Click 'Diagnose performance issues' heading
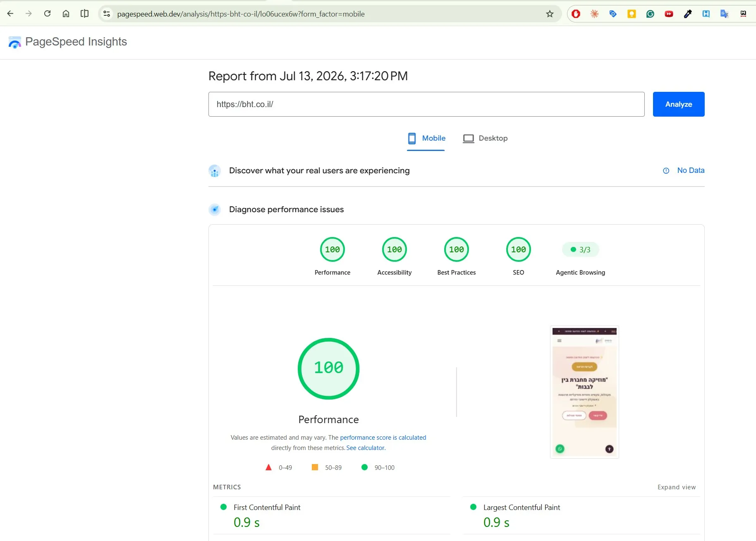This screenshot has height=541, width=756. pyautogui.click(x=286, y=209)
